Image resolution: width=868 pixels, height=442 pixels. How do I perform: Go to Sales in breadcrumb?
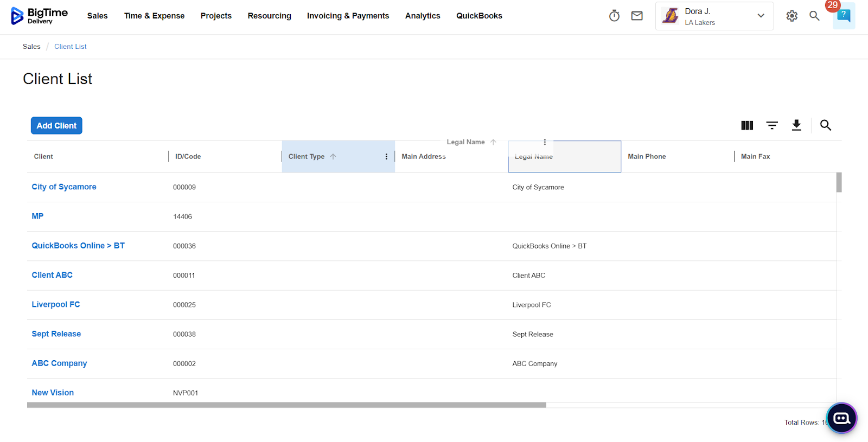tap(31, 47)
